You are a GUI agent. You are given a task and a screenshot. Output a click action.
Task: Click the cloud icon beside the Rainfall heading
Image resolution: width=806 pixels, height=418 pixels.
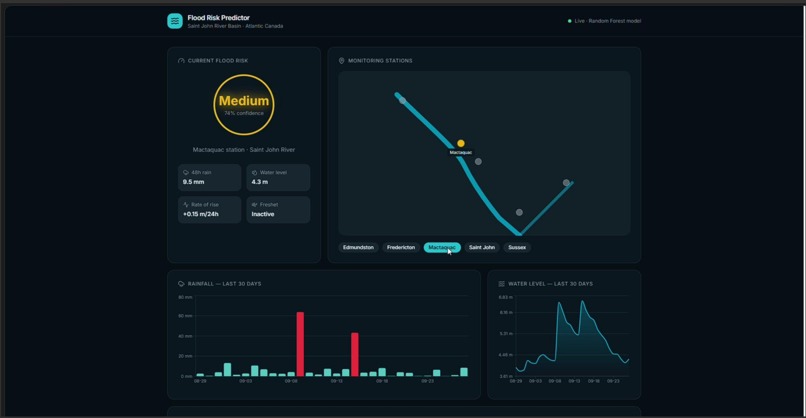coord(181,284)
